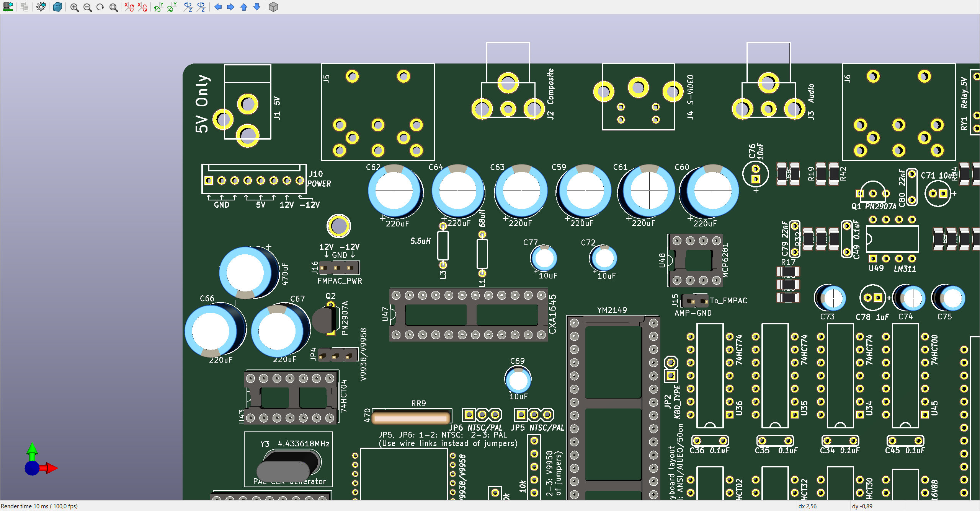Zoom in with the magnifier plus
This screenshot has width=980, height=511.
(74, 7)
